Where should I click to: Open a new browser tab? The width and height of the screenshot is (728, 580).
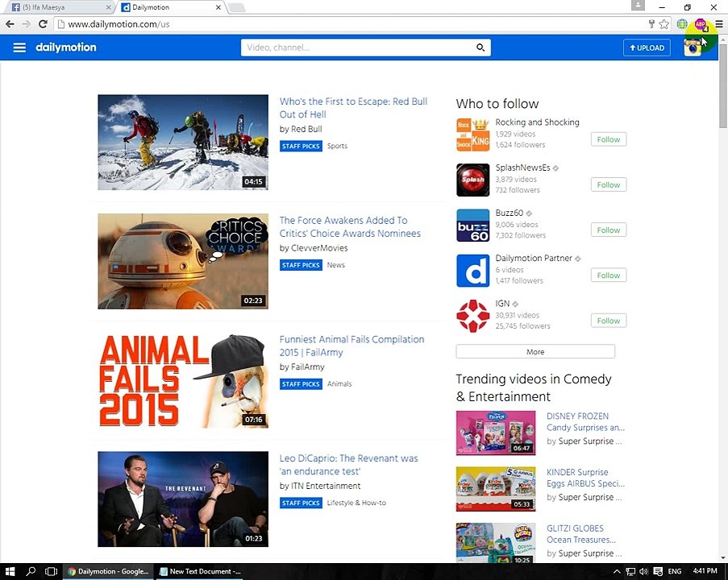pyautogui.click(x=236, y=7)
